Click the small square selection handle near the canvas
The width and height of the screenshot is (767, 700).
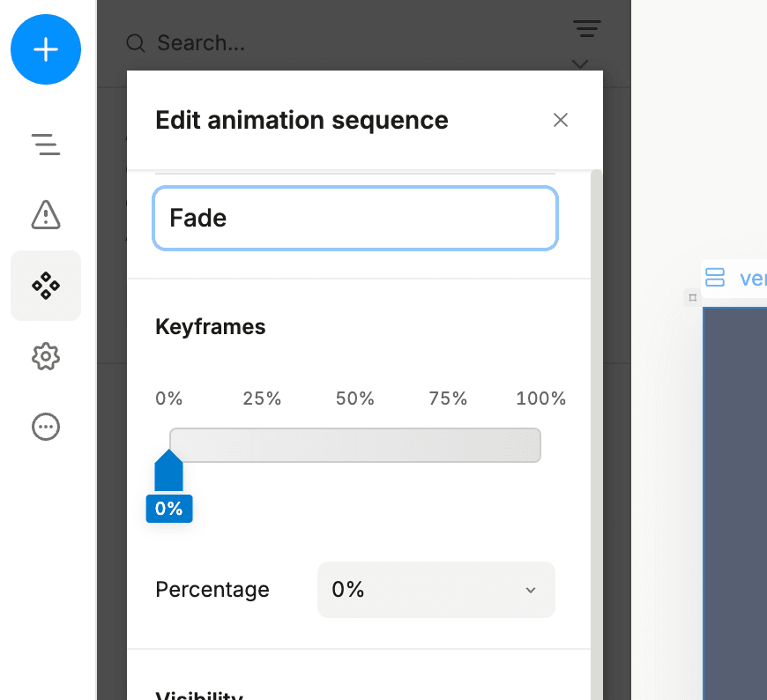tap(692, 298)
